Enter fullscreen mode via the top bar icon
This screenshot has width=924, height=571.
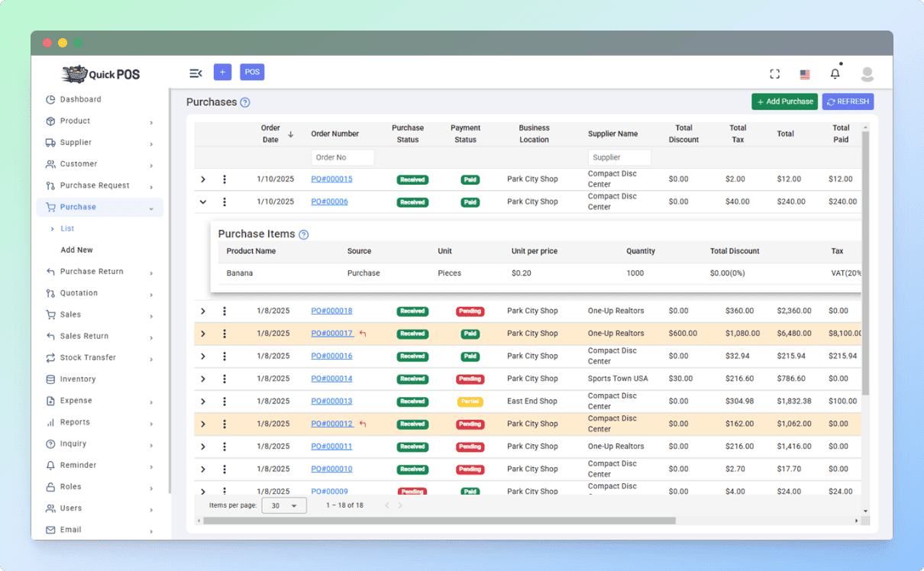click(774, 74)
